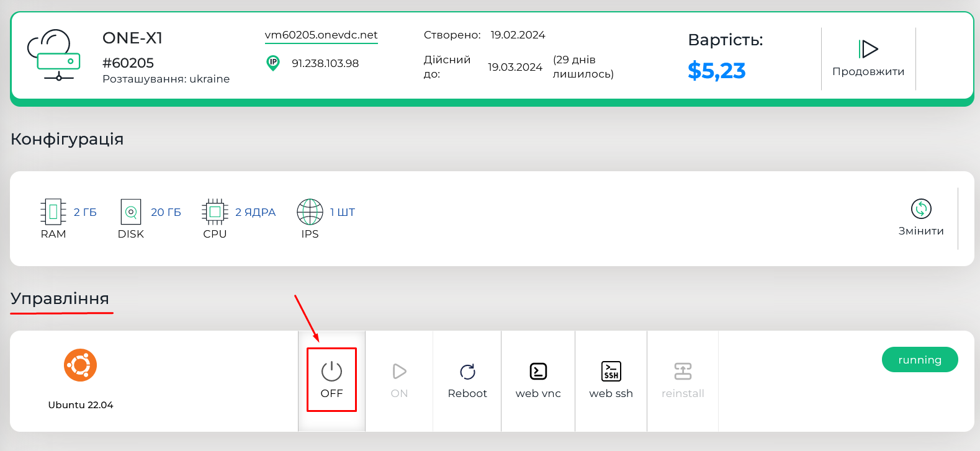Click the 29 днів лишилось text

pyautogui.click(x=583, y=67)
